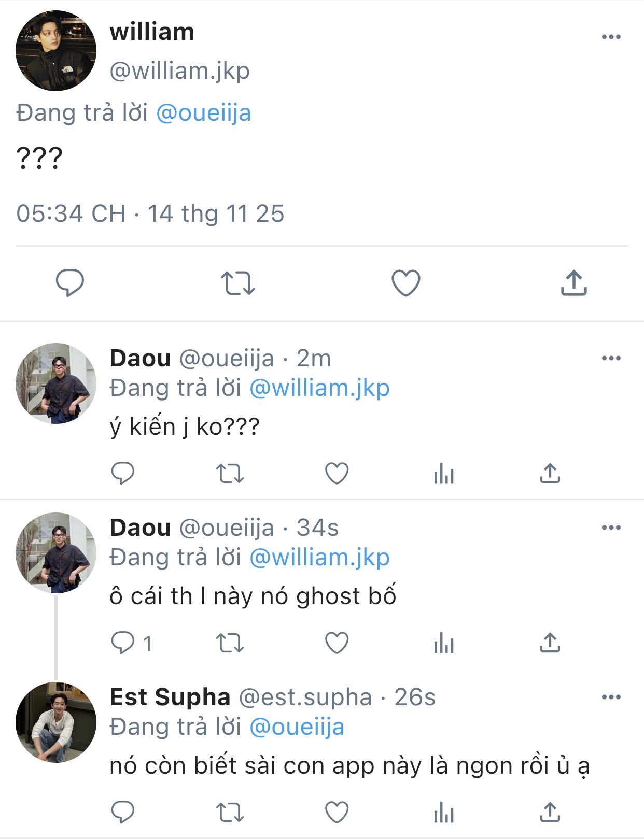Viewport: 644px width, 840px height.
Task: Like Daou's 'ý kiến j ko???' reply
Action: coord(337,473)
